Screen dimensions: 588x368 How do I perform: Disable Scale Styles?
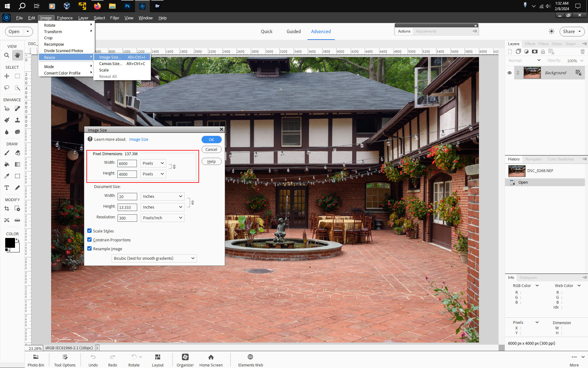point(89,231)
